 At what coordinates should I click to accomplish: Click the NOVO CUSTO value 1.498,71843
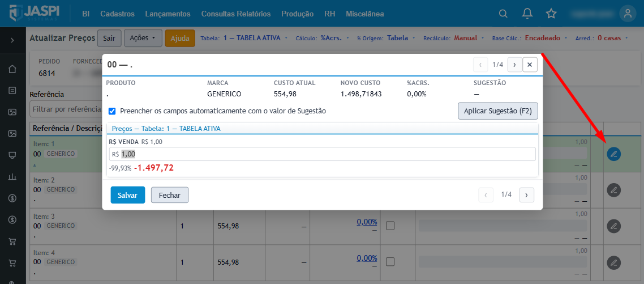click(361, 94)
